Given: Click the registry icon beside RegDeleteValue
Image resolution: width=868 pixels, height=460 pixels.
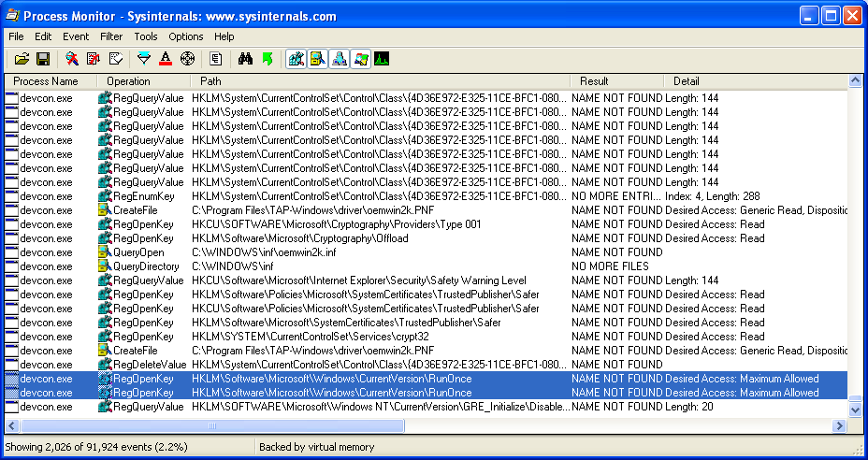Looking at the screenshot, I should point(105,365).
